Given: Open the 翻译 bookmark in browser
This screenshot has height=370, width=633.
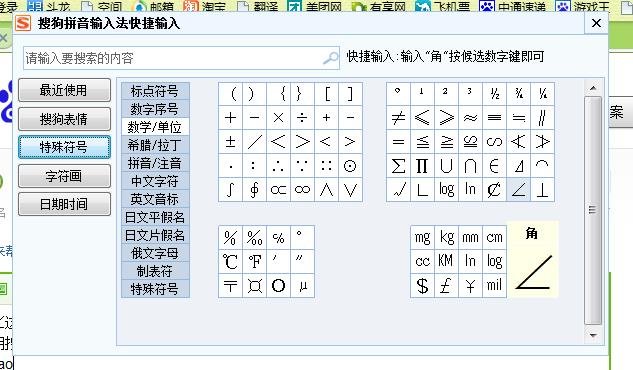Looking at the screenshot, I should 257,6.
